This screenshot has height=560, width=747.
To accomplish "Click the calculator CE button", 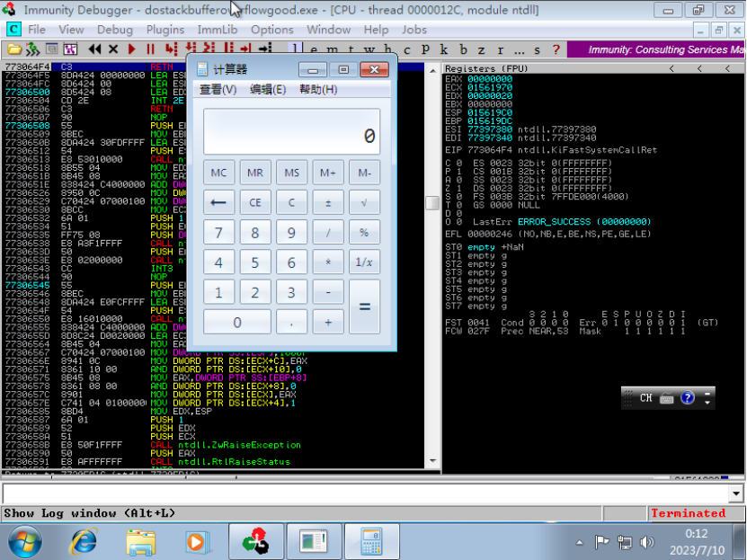I will (x=255, y=202).
